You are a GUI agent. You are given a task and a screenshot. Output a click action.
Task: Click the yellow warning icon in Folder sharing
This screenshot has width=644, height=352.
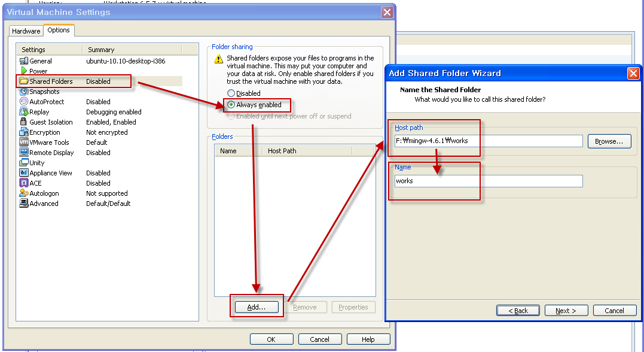(x=218, y=59)
